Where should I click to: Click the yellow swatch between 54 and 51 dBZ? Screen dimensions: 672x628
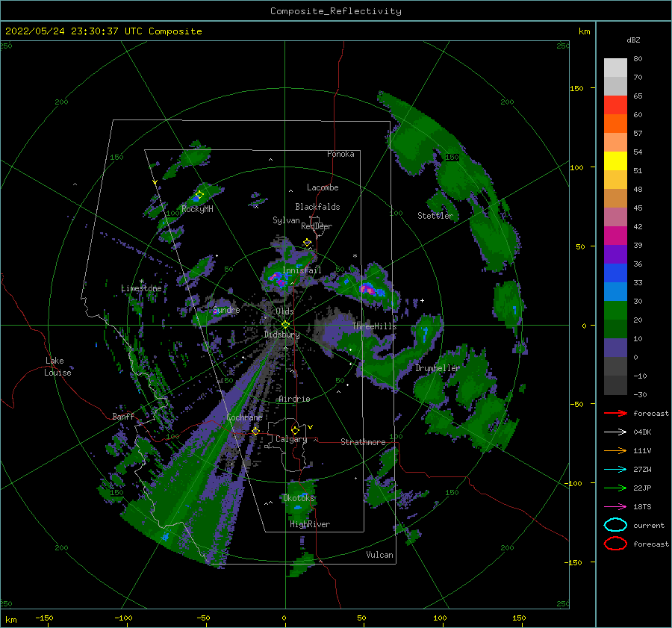(x=615, y=161)
